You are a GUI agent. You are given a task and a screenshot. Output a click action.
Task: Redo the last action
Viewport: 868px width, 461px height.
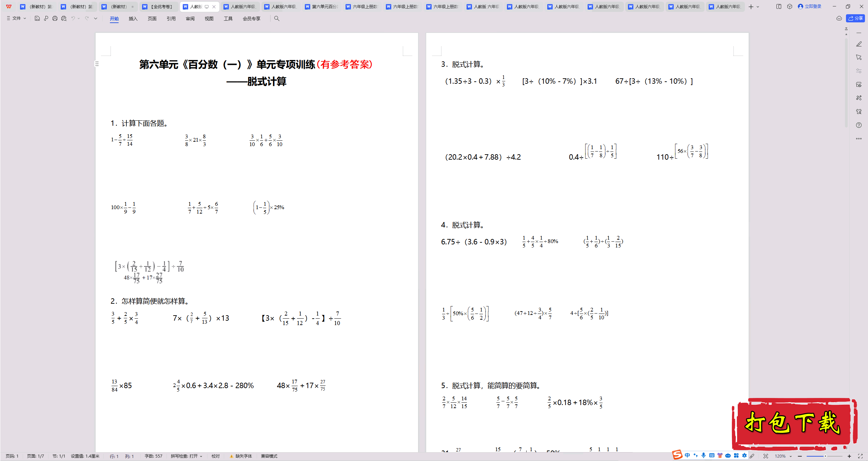87,18
